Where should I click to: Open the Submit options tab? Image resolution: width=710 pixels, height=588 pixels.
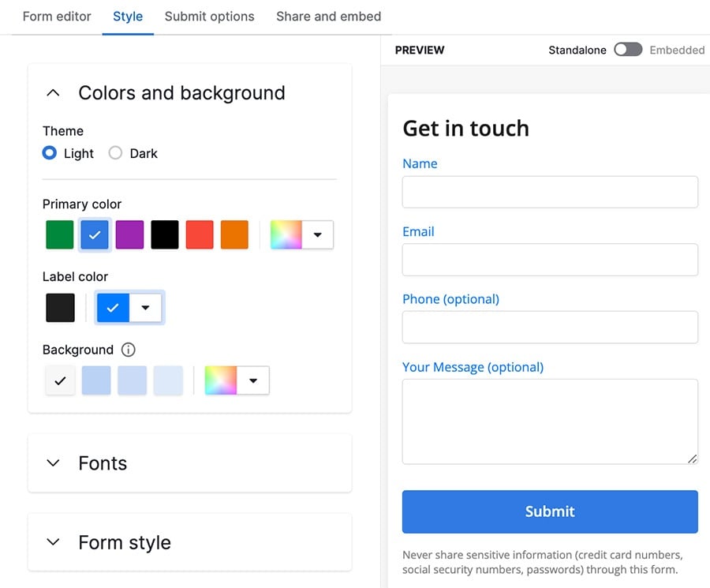point(209,16)
